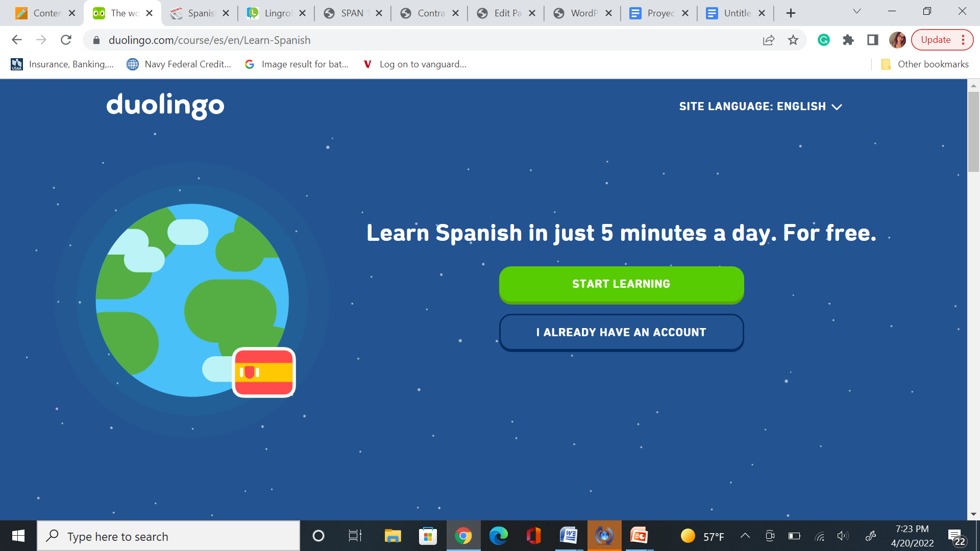Open the Chrome three-dot menu
This screenshot has height=551, width=980.
tap(963, 40)
